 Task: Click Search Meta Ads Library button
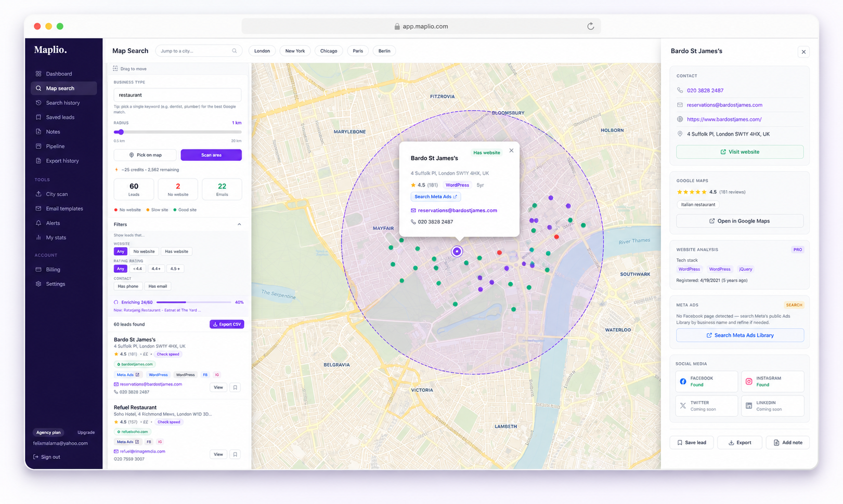click(740, 335)
